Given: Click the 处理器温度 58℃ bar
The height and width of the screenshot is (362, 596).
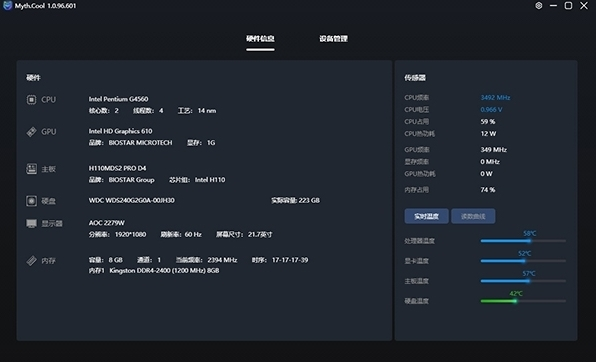Looking at the screenshot, I should [523, 241].
